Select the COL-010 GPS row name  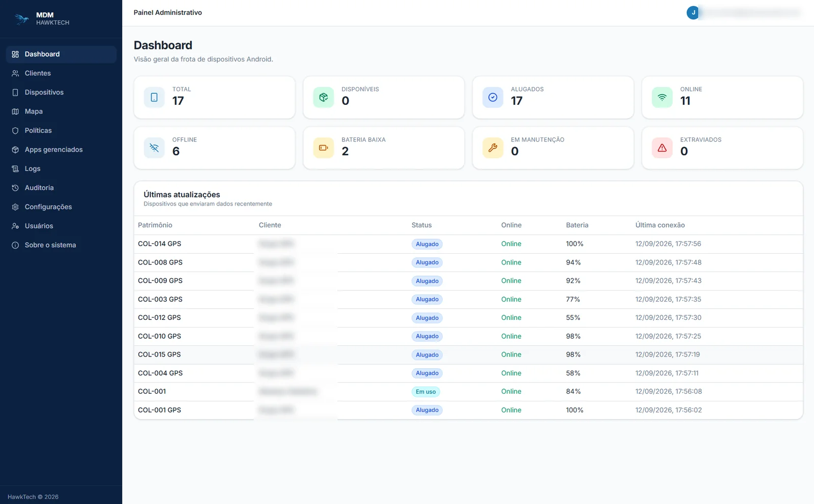tap(160, 336)
